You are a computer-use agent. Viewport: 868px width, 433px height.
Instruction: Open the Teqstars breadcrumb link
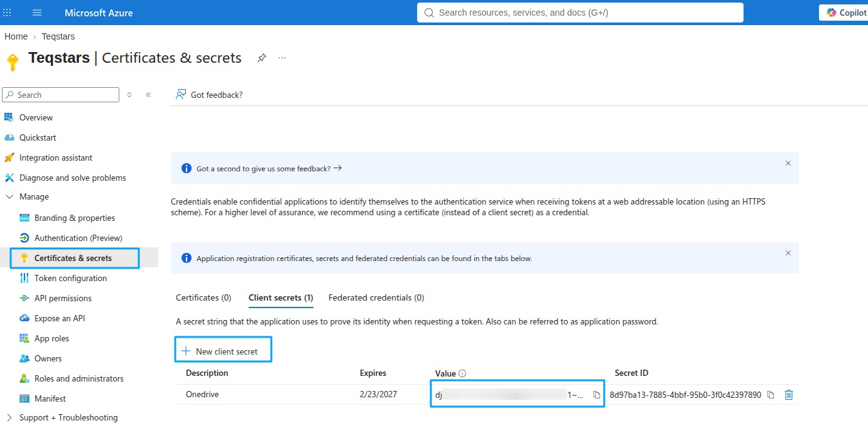point(58,36)
